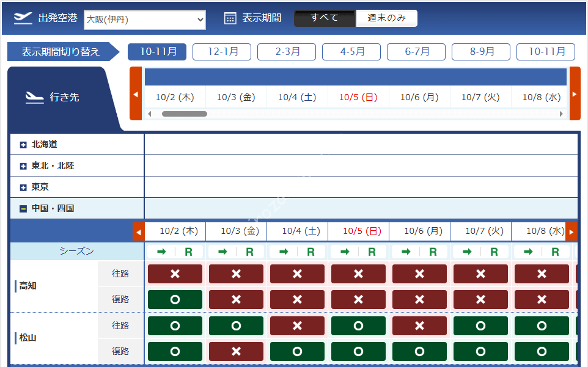Click the 表示期間切り替え label
This screenshot has width=588, height=367.
click(x=61, y=52)
